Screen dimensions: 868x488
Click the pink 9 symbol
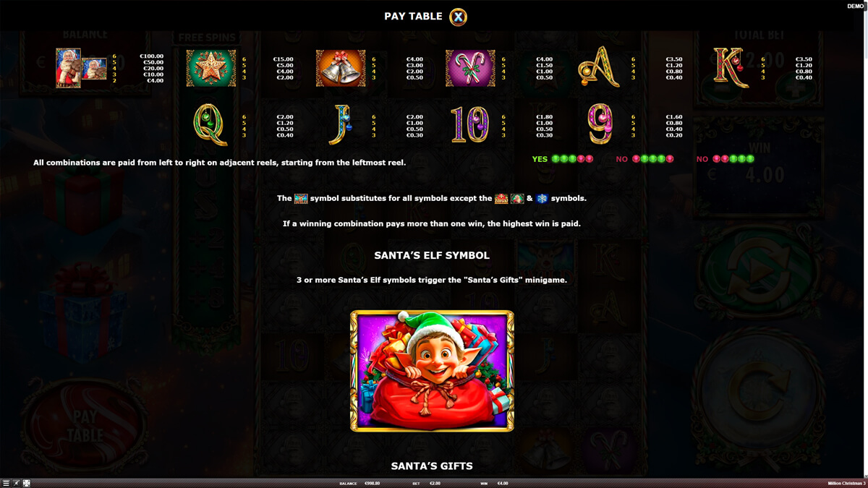click(600, 124)
